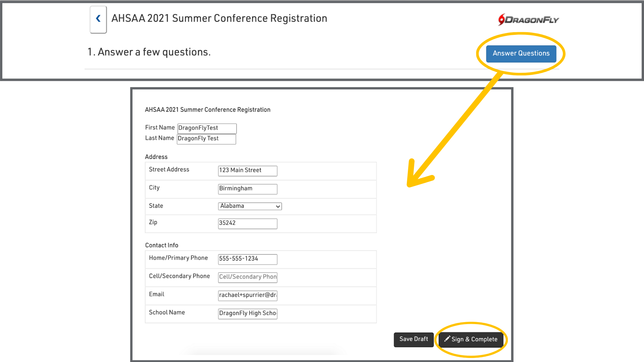Click the AHSAA 2021 Summer Conference Registration heading
The height and width of the screenshot is (362, 644).
tap(219, 18)
